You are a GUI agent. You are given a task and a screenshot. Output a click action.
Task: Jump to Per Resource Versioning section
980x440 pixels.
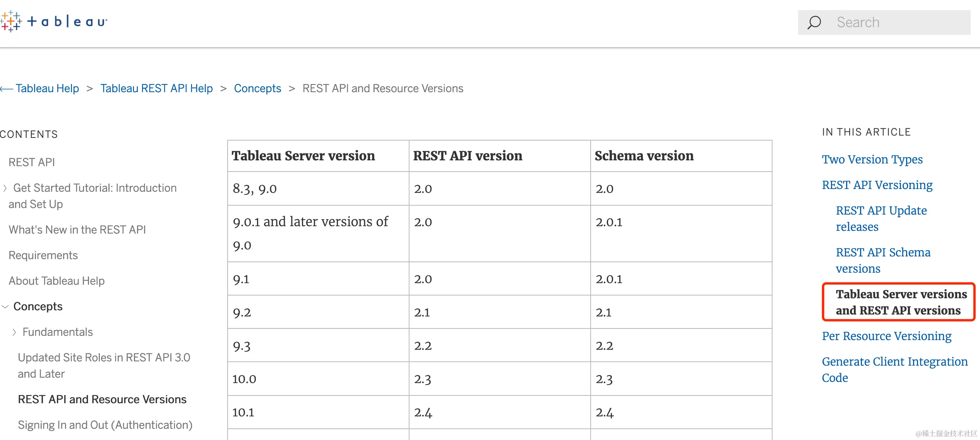(x=886, y=336)
